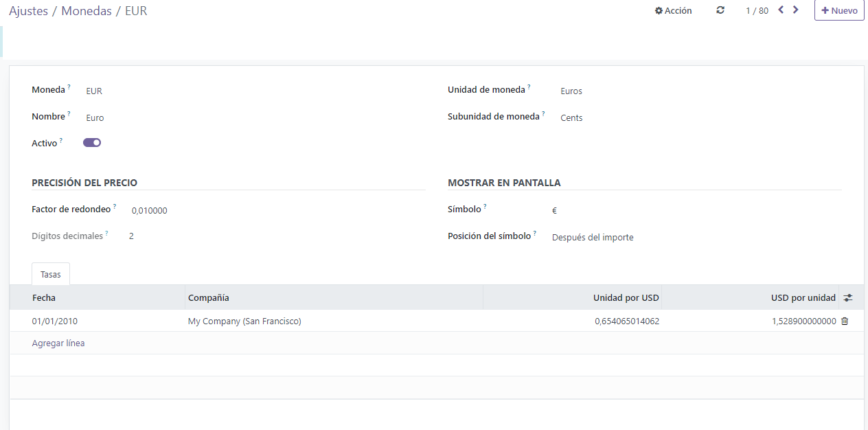Switch to the Tasas tab

[x=50, y=273]
